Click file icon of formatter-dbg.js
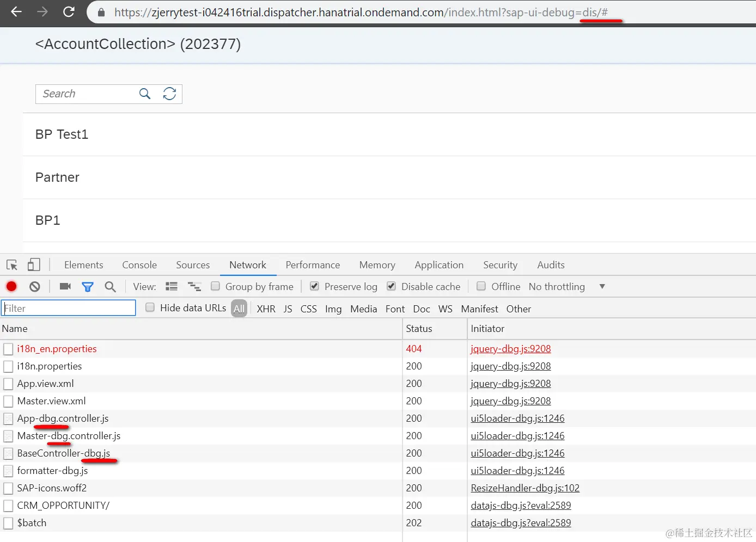The image size is (756, 542). [8, 471]
